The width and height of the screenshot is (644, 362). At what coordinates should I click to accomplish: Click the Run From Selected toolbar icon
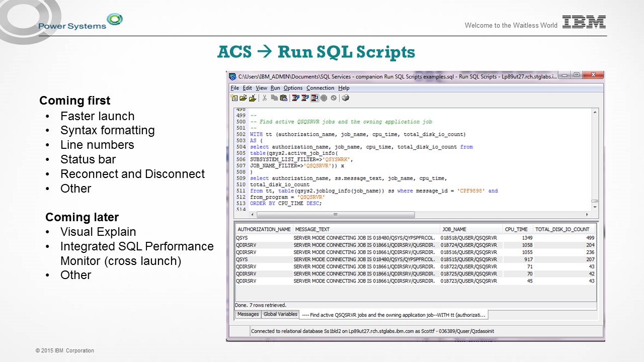[x=305, y=98]
